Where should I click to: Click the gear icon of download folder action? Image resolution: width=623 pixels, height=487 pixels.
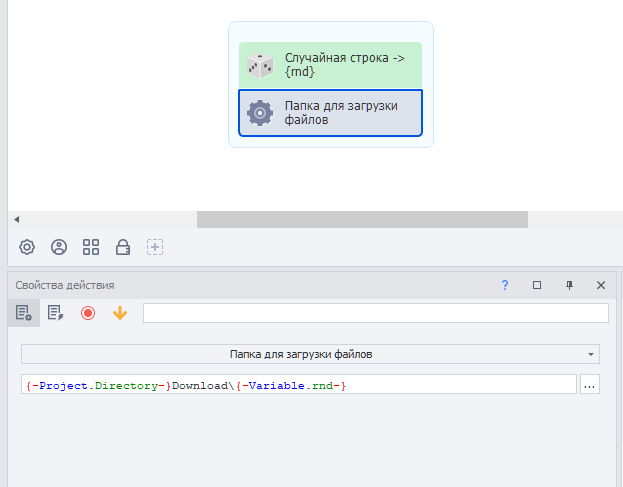tap(260, 113)
